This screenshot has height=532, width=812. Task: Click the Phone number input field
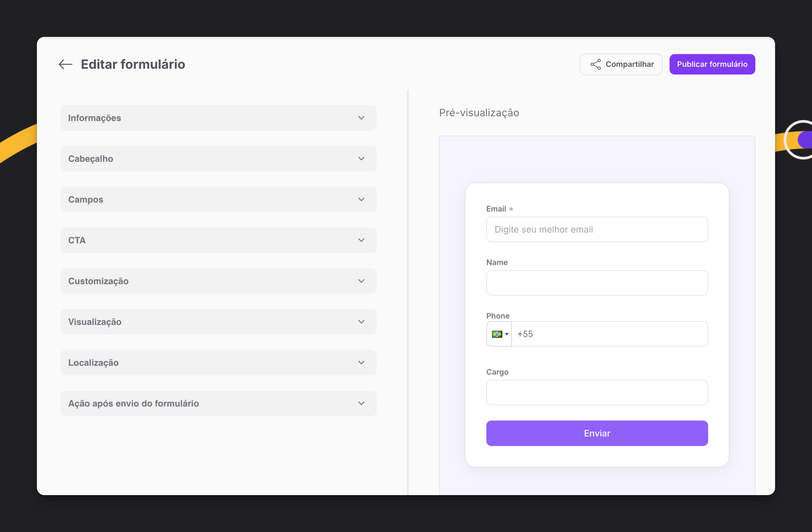pyautogui.click(x=609, y=334)
